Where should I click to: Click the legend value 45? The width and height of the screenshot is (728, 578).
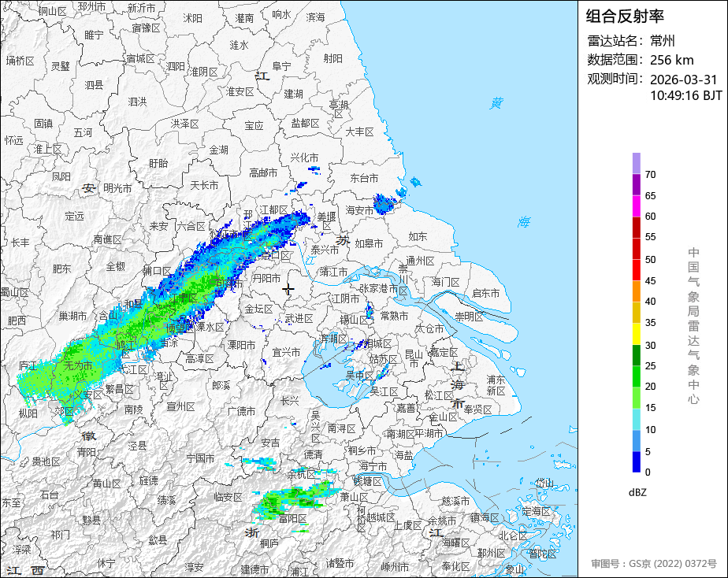[651, 281]
